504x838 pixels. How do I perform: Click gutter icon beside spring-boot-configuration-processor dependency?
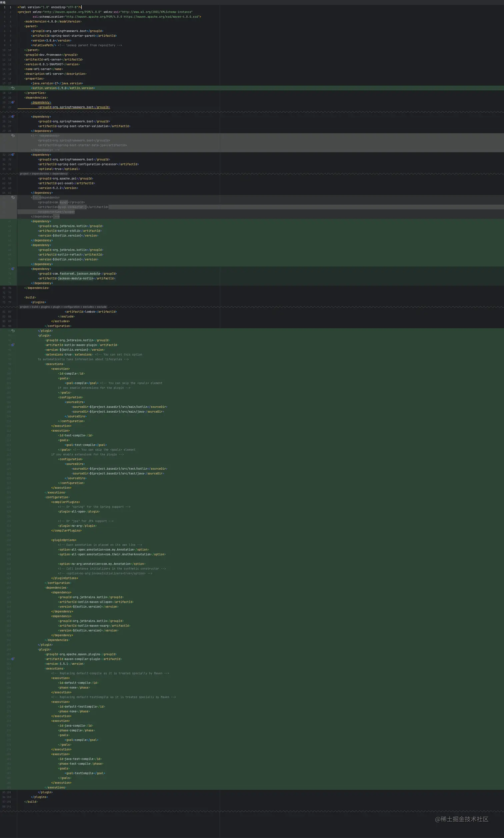pyautogui.click(x=13, y=154)
